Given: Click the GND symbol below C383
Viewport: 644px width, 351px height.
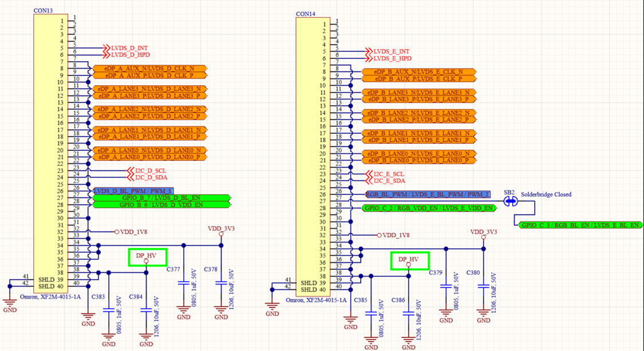Looking at the screenshot, I should pyautogui.click(x=108, y=340).
